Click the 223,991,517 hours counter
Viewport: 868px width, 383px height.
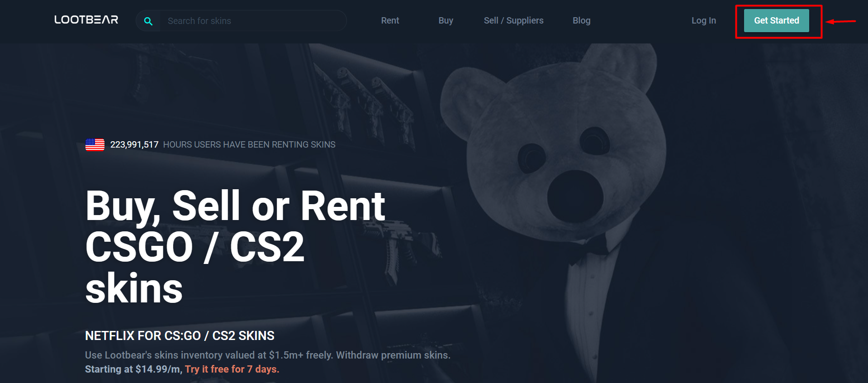[134, 144]
